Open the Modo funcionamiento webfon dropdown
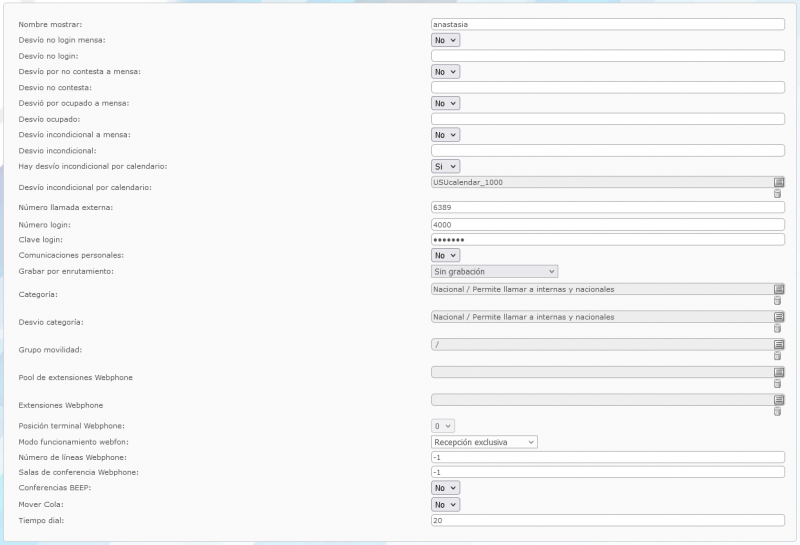 click(484, 441)
